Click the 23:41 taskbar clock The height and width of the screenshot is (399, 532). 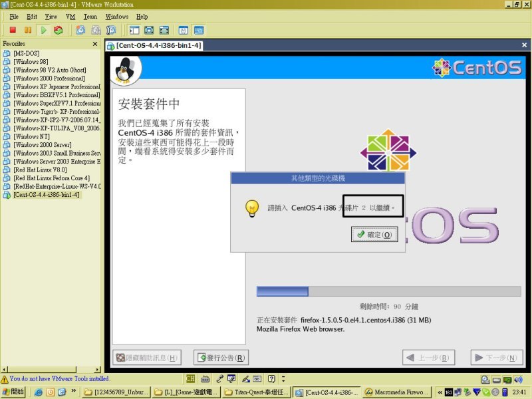(x=519, y=392)
